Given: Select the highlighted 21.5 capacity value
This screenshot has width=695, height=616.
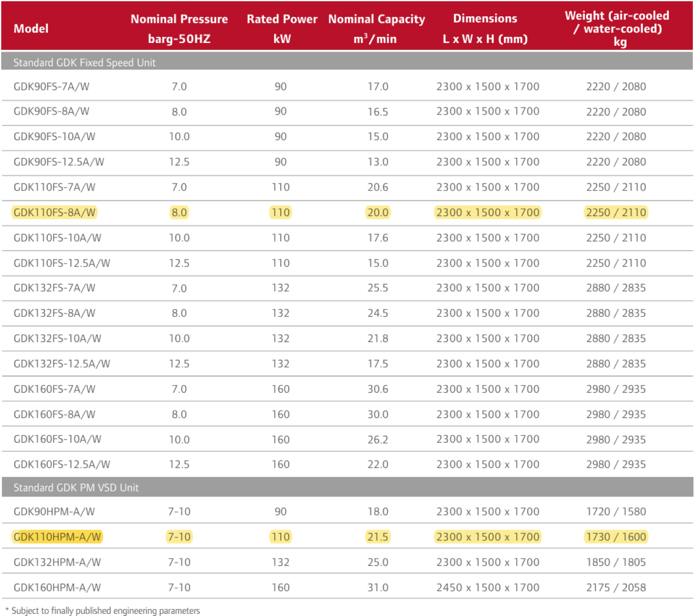Looking at the screenshot, I should [x=377, y=537].
